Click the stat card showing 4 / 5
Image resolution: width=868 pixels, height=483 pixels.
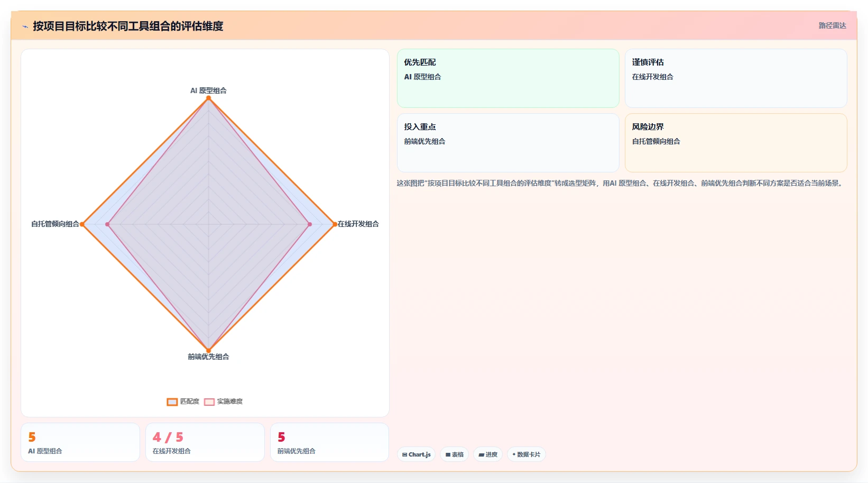[205, 442]
